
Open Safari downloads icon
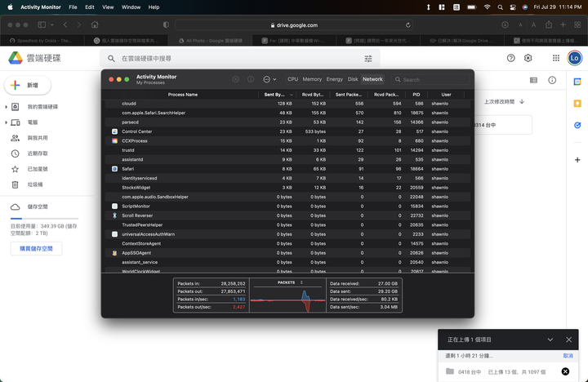[506, 24]
